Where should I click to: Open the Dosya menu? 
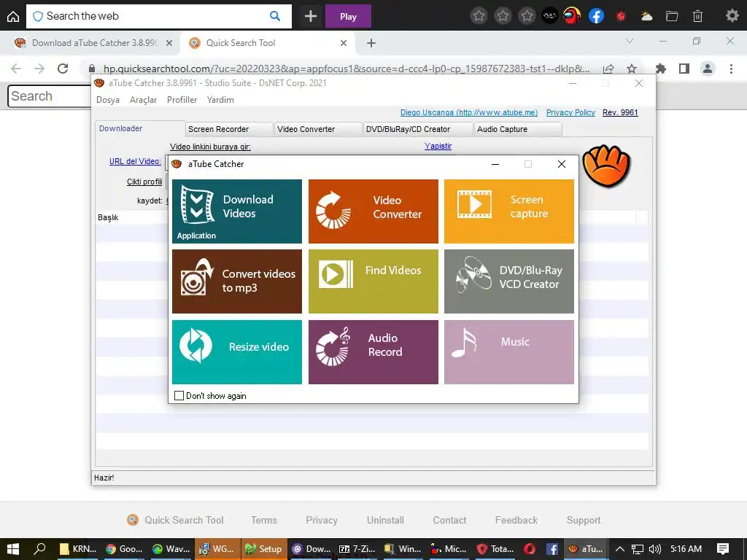pos(108,99)
